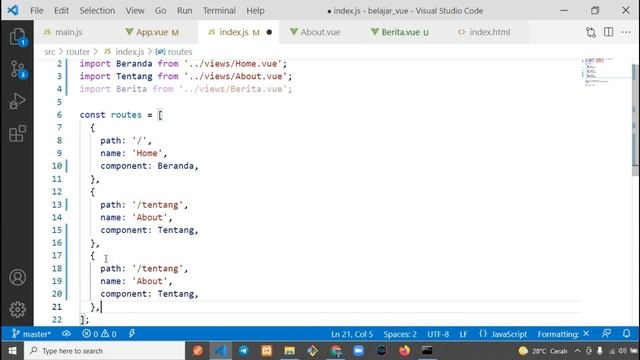Open File Explorer from the taskbar
Image resolution: width=640 pixels, height=360 pixels.
click(x=289, y=351)
